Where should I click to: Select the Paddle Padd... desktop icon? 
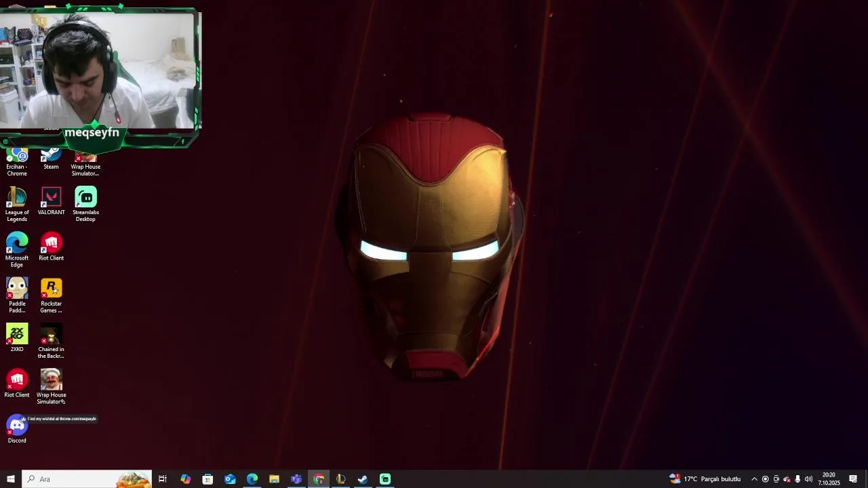click(x=17, y=296)
